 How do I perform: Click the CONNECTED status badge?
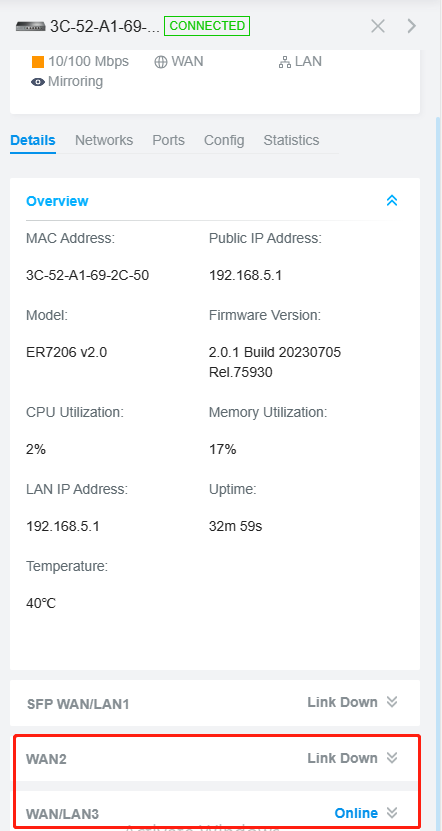pyautogui.click(x=207, y=26)
